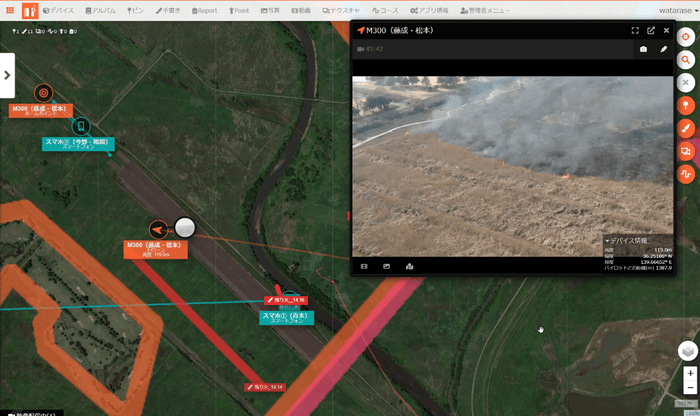Select the orange brush drawing tool
Viewport: 700px width, 416px height.
click(x=686, y=128)
